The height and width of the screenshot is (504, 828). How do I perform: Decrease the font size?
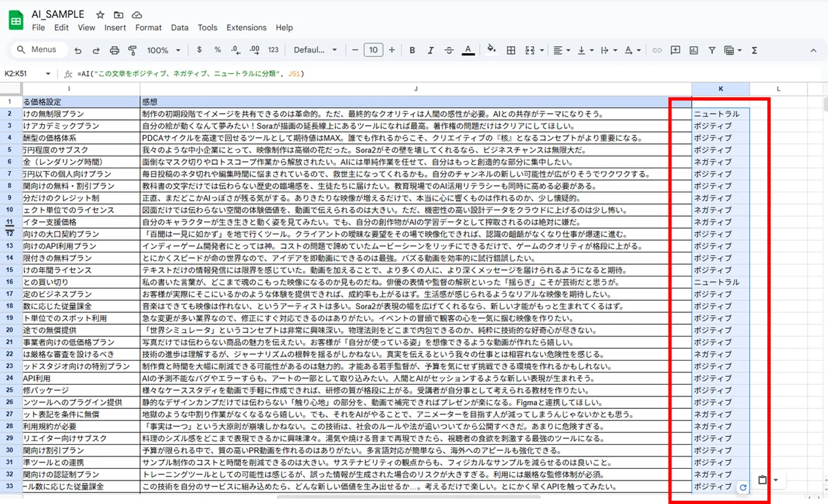pos(355,50)
